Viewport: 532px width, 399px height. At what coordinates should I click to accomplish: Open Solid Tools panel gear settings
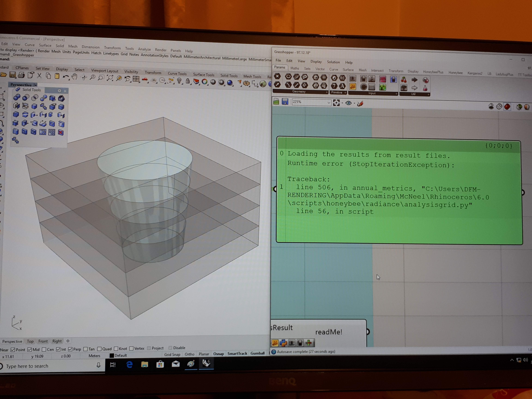coord(59,91)
